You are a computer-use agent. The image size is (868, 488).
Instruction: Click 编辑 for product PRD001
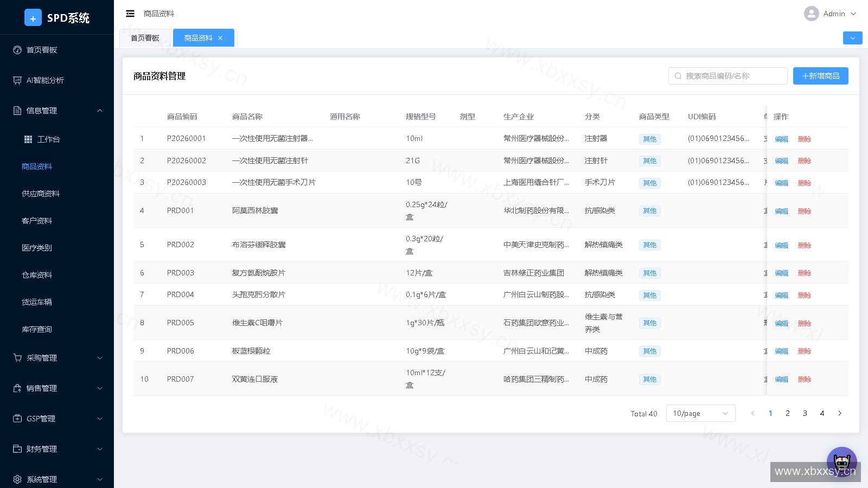tap(782, 211)
